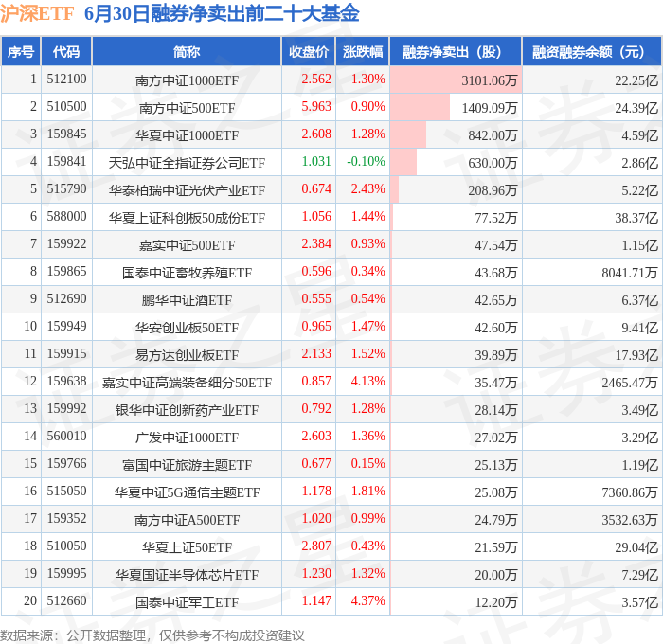Click the balance 7360.86万
The height and width of the screenshot is (644, 663).
(630, 492)
